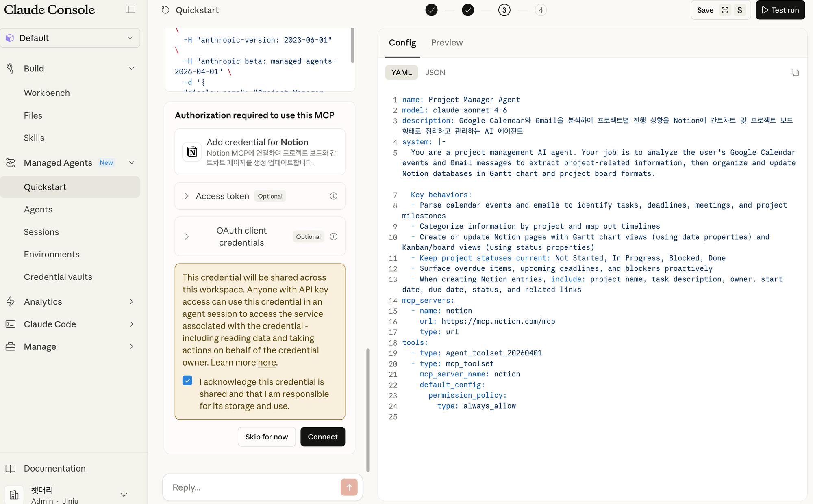
Task: Click the copy config icon
Action: [x=795, y=72]
